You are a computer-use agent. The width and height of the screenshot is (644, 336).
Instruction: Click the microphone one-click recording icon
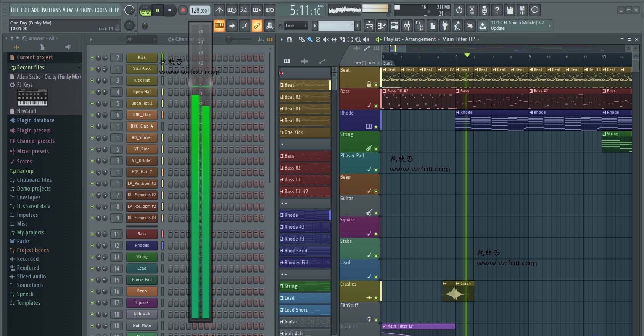(x=485, y=10)
